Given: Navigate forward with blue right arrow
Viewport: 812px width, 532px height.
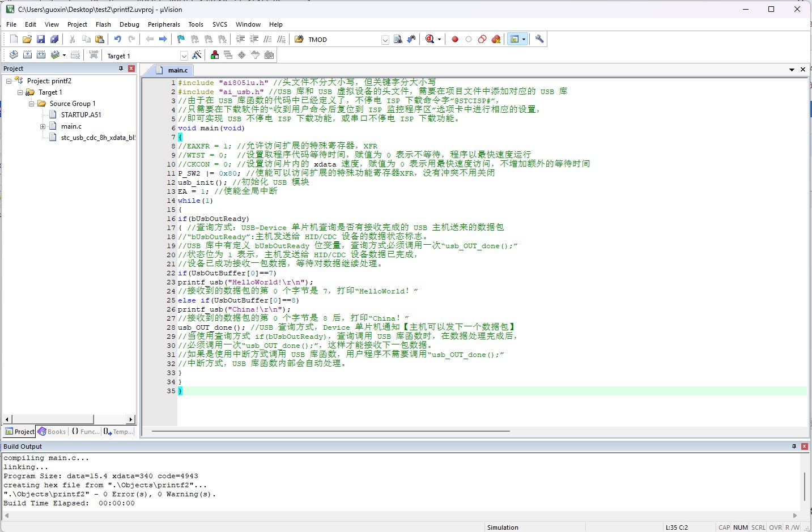Looking at the screenshot, I should (163, 39).
